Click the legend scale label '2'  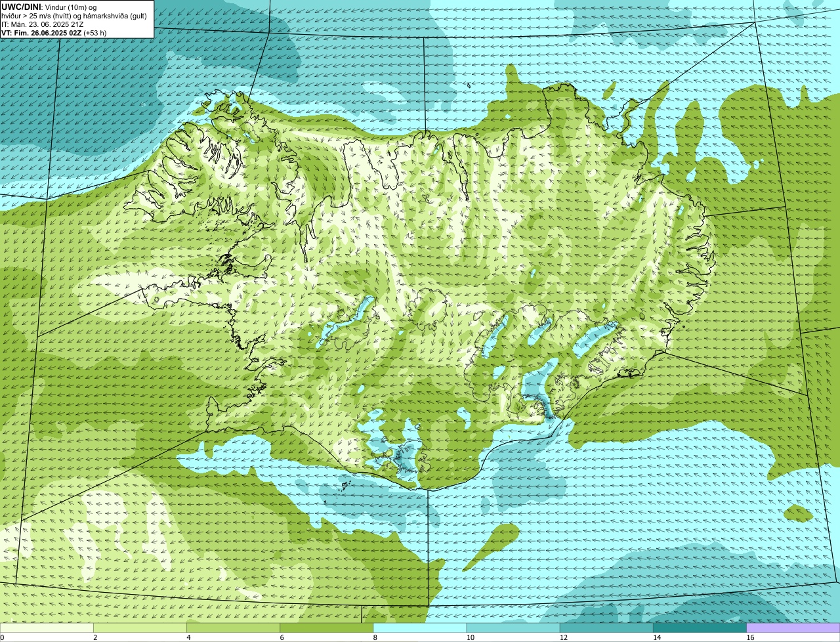(x=95, y=637)
